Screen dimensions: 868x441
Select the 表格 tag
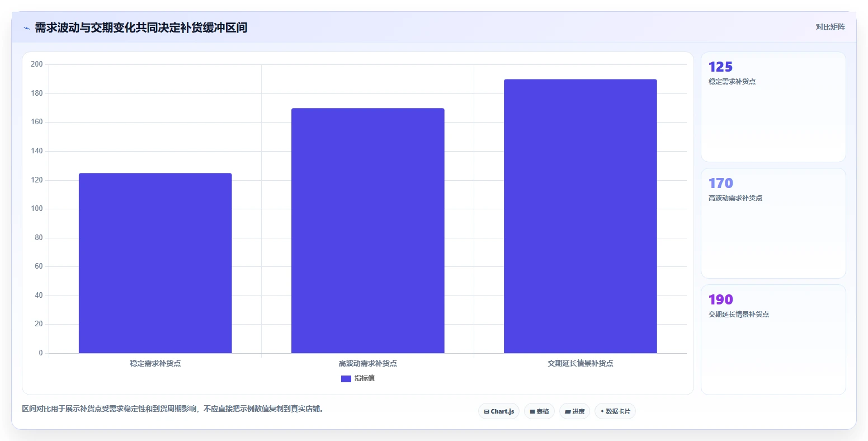[x=539, y=411]
